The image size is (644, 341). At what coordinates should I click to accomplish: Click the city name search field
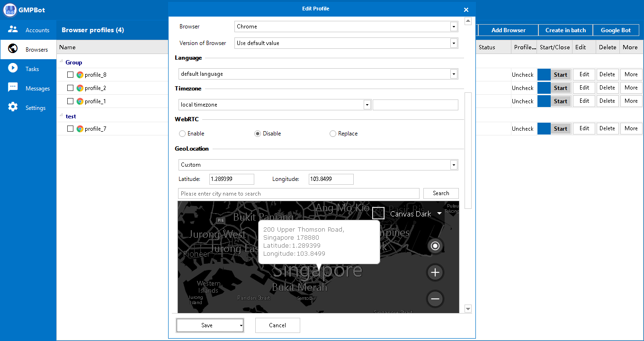[x=299, y=193]
